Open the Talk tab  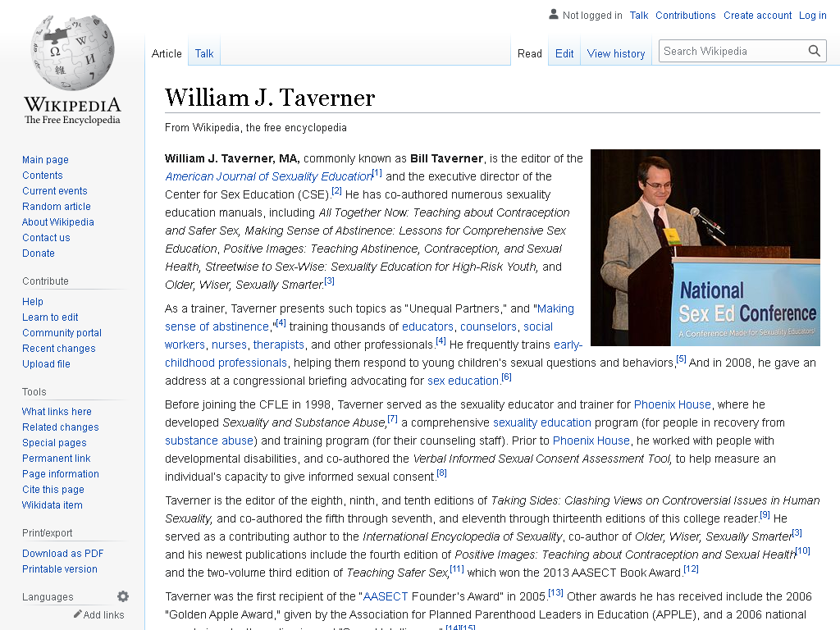[x=204, y=53]
